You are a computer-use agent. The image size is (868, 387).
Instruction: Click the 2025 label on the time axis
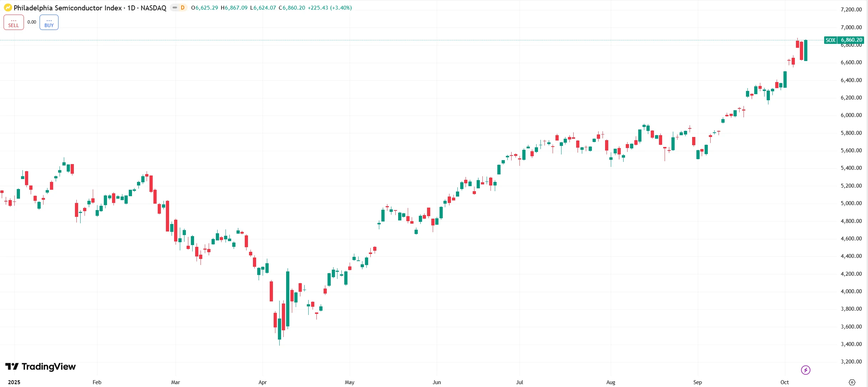point(14,382)
